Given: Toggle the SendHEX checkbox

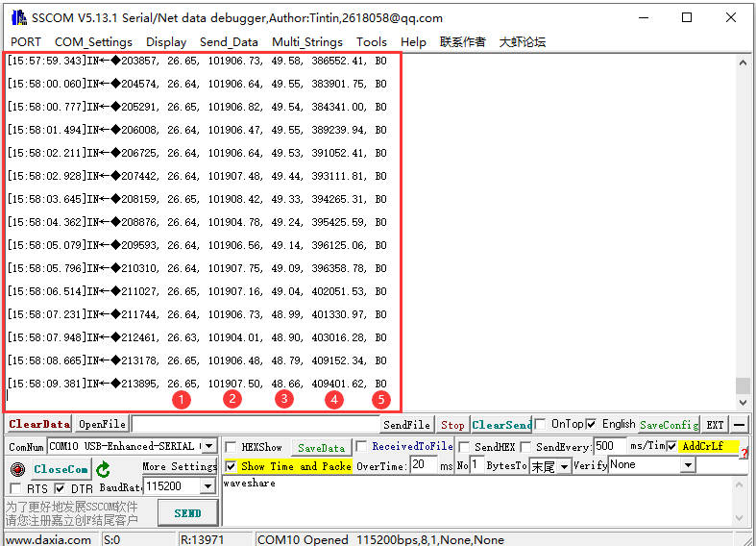Looking at the screenshot, I should click(464, 447).
